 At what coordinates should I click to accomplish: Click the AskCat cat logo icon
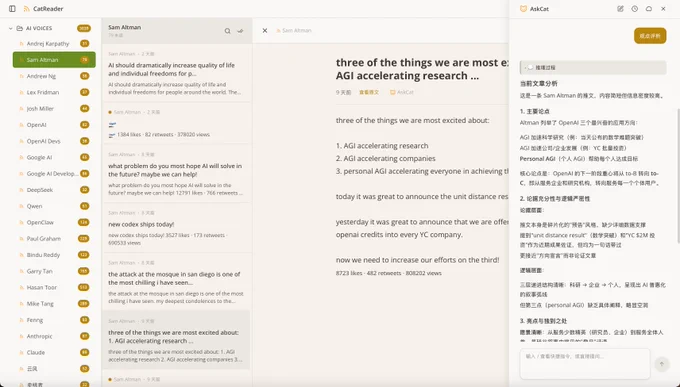coord(523,9)
